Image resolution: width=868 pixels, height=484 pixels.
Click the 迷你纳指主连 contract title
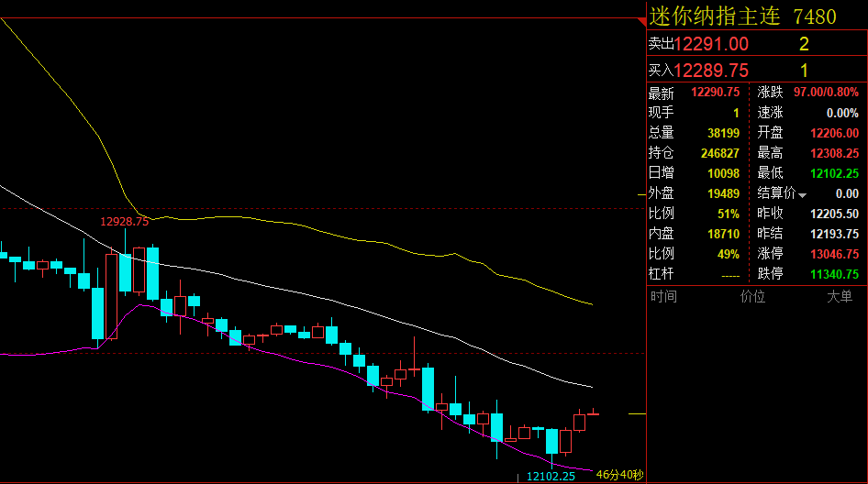click(x=715, y=16)
